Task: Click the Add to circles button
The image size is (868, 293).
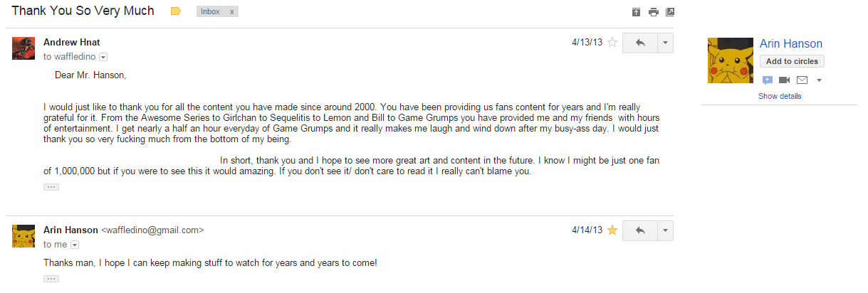Action: pyautogui.click(x=792, y=62)
